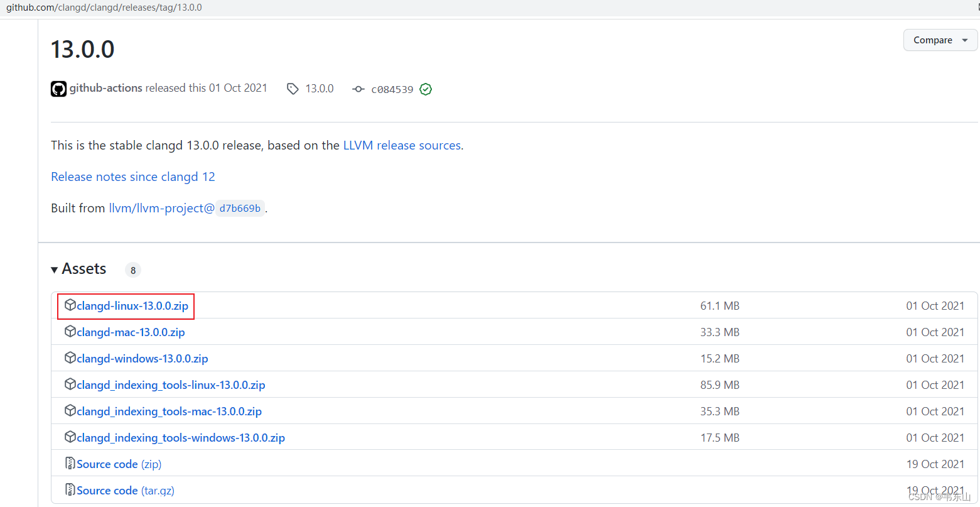
Task: Click the 19 Oct 2021 date for Source code (zip)
Action: click(935, 464)
